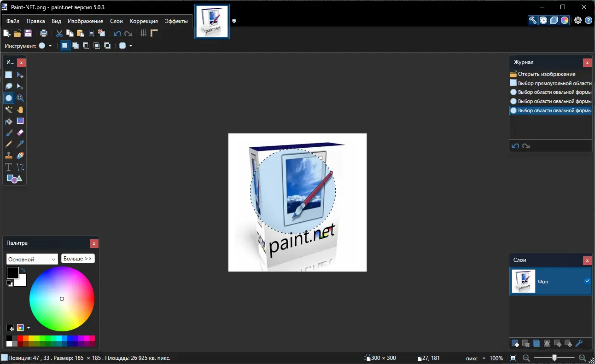Select the Pencil tool
The height and width of the screenshot is (364, 595).
[9, 144]
